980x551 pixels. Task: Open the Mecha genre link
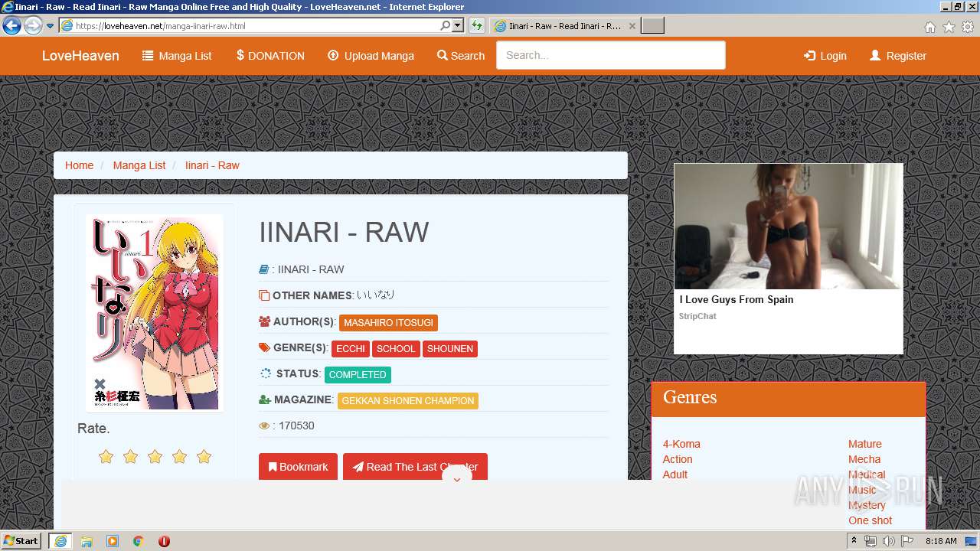tap(864, 459)
